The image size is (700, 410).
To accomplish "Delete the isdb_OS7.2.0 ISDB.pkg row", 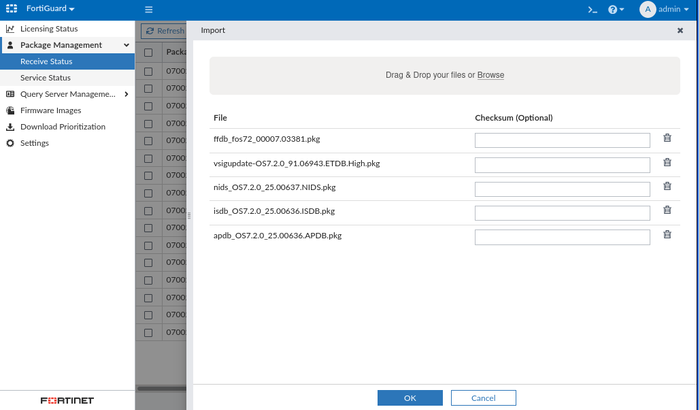I will pyautogui.click(x=667, y=211).
